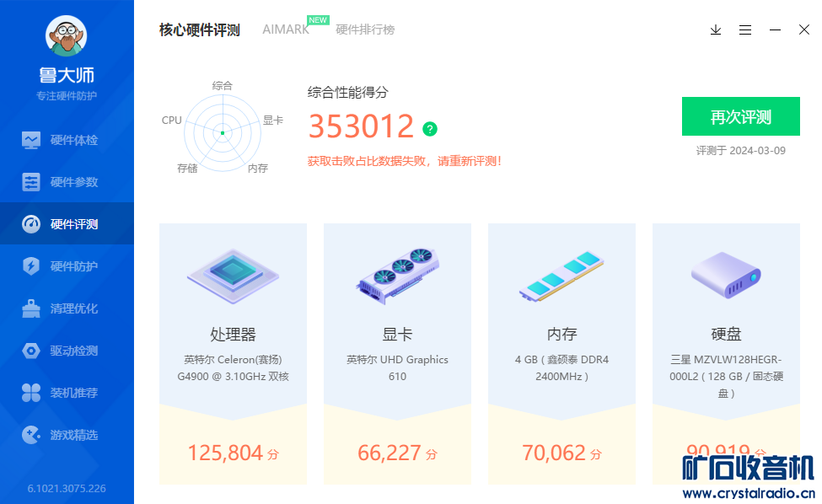
Task: Click the 硬件评测 gauge icon
Action: click(31, 223)
